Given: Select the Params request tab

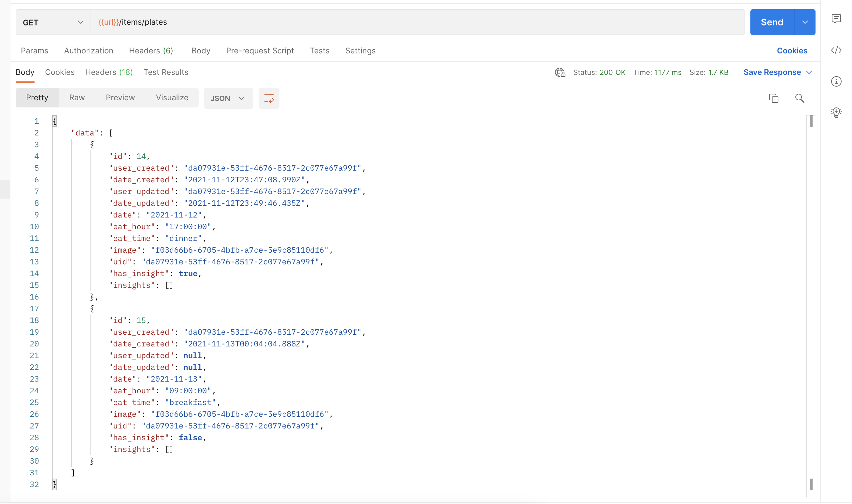Looking at the screenshot, I should pos(35,50).
